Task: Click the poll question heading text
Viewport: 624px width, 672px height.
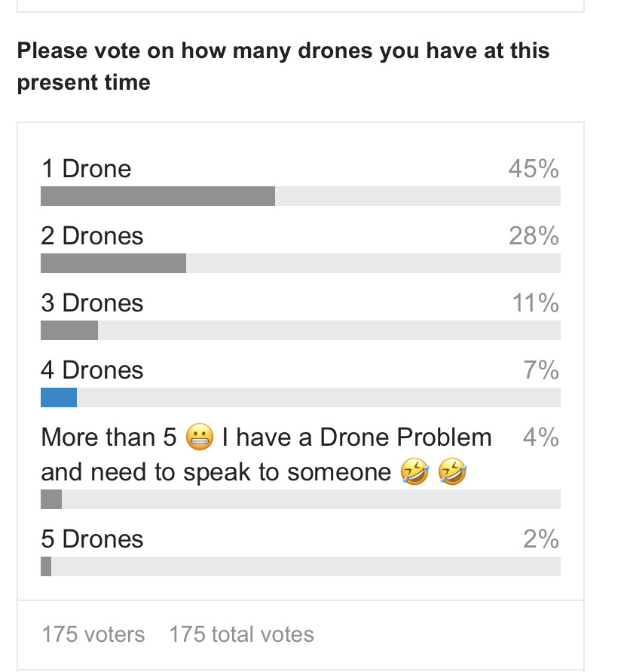Action: 283,66
